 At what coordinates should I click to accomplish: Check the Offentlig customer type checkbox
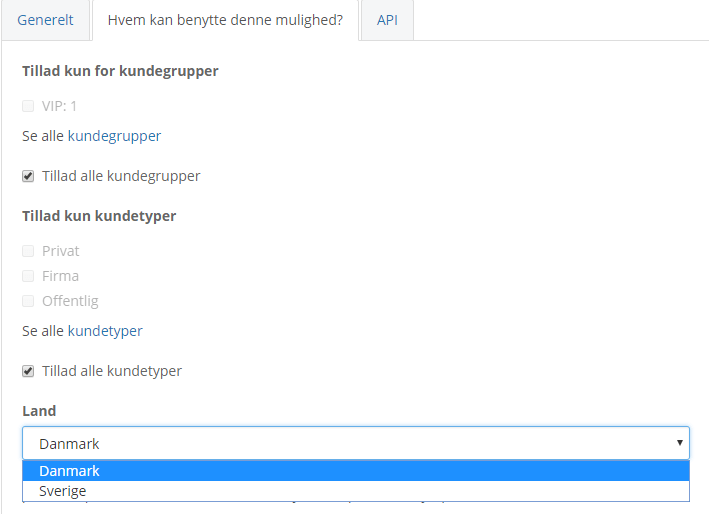[28, 301]
